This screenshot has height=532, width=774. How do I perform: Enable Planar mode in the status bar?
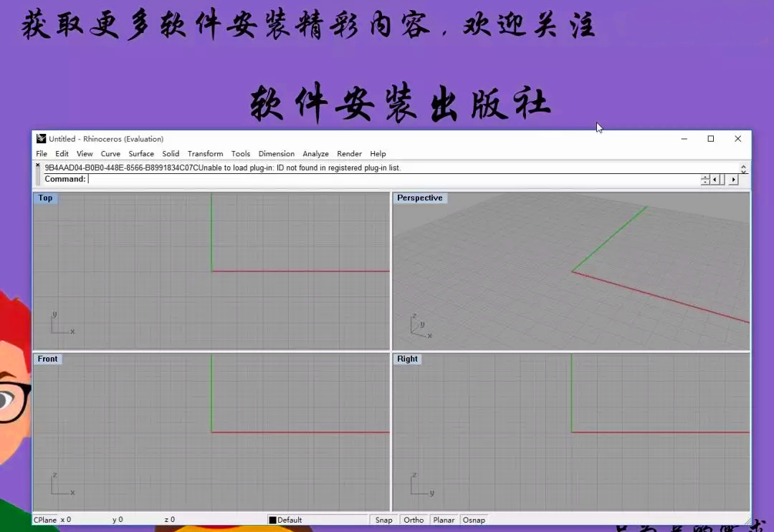click(x=444, y=520)
